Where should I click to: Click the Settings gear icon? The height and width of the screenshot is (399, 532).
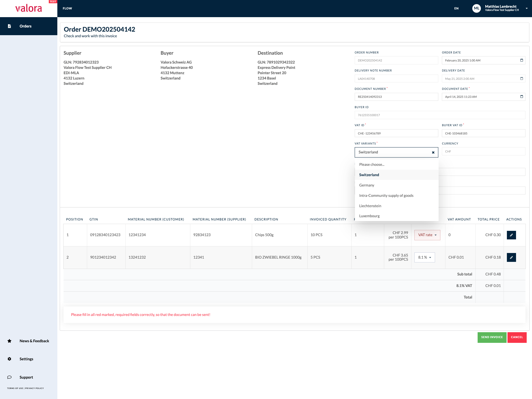point(9,359)
